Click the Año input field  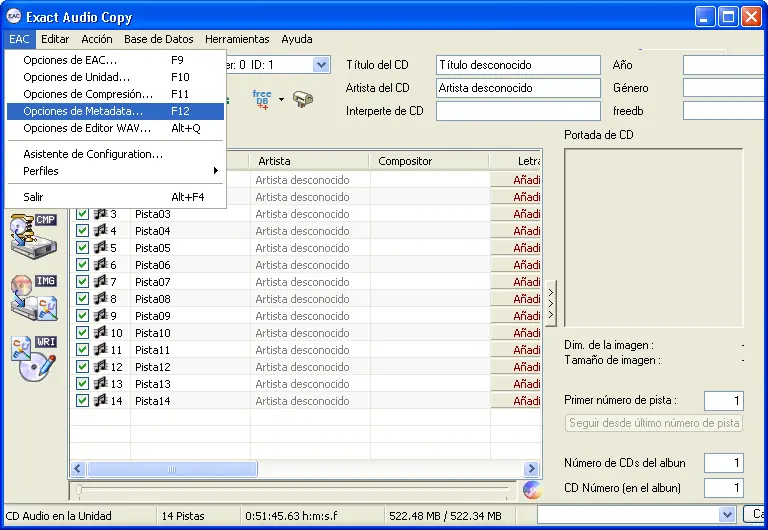[x=725, y=65]
